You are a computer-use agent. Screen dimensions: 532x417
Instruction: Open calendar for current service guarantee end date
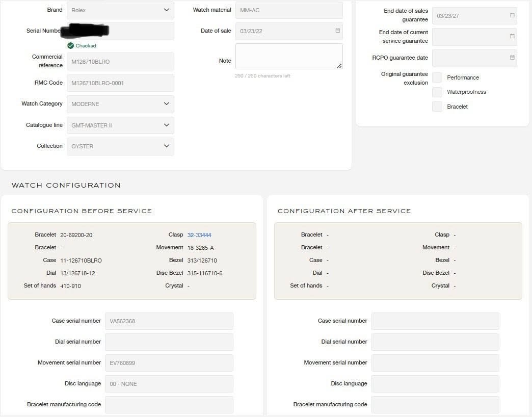(512, 36)
